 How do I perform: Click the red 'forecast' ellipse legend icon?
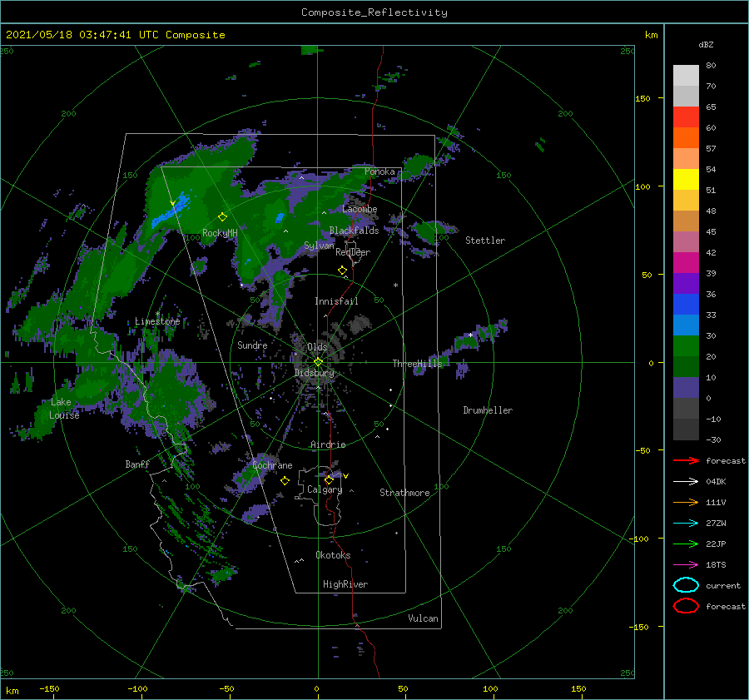click(x=686, y=606)
